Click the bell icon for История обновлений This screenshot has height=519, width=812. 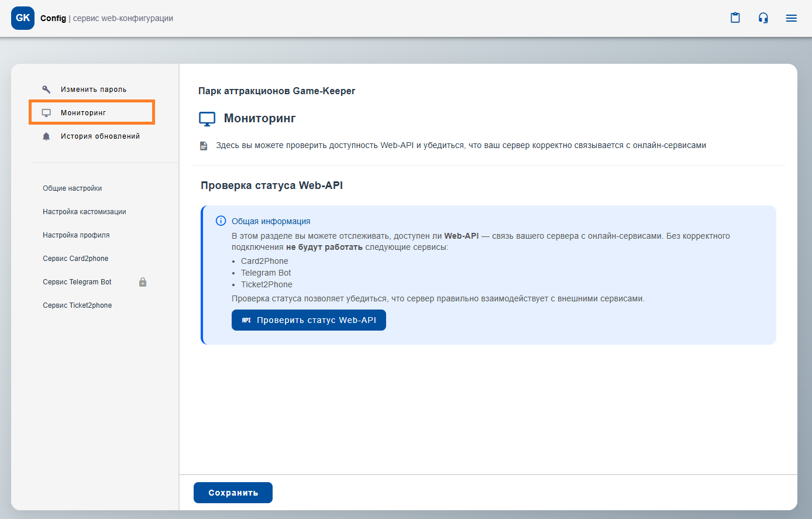point(46,136)
